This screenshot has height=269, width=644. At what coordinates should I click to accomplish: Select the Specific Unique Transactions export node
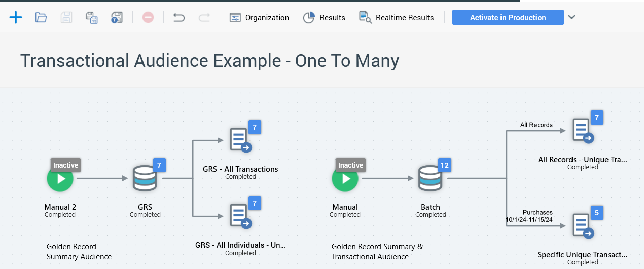582,226
